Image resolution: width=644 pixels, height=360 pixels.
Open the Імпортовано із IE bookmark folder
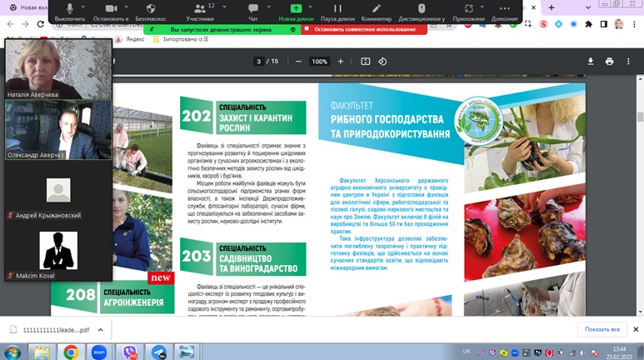tap(180, 39)
